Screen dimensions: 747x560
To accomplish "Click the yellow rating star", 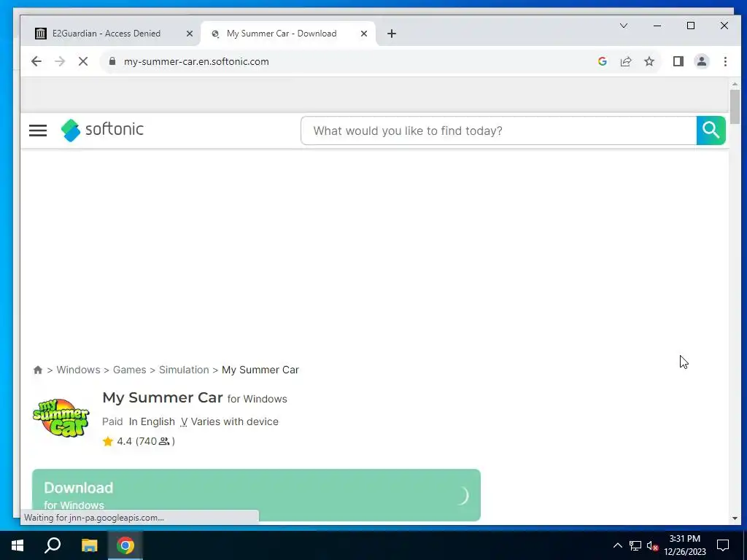I will click(108, 441).
